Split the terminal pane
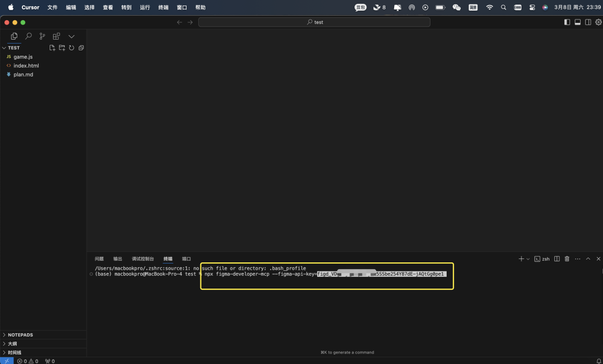The image size is (603, 364). tap(557, 259)
